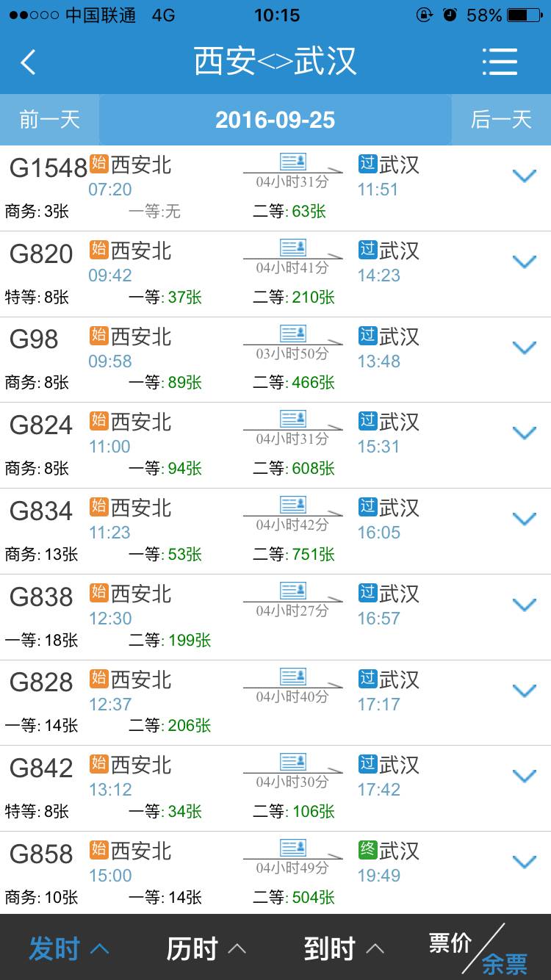Tap the back arrow to return
The height and width of the screenshot is (980, 551).
pyautogui.click(x=28, y=62)
